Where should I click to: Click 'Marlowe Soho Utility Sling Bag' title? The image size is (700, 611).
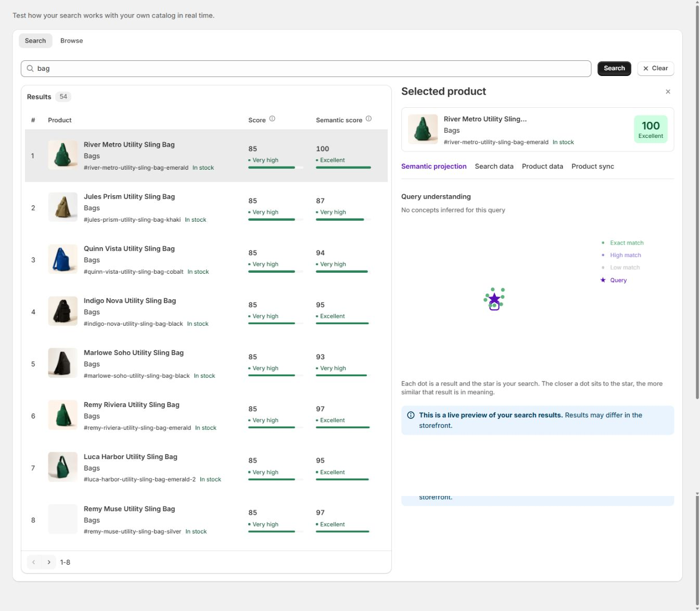[134, 353]
